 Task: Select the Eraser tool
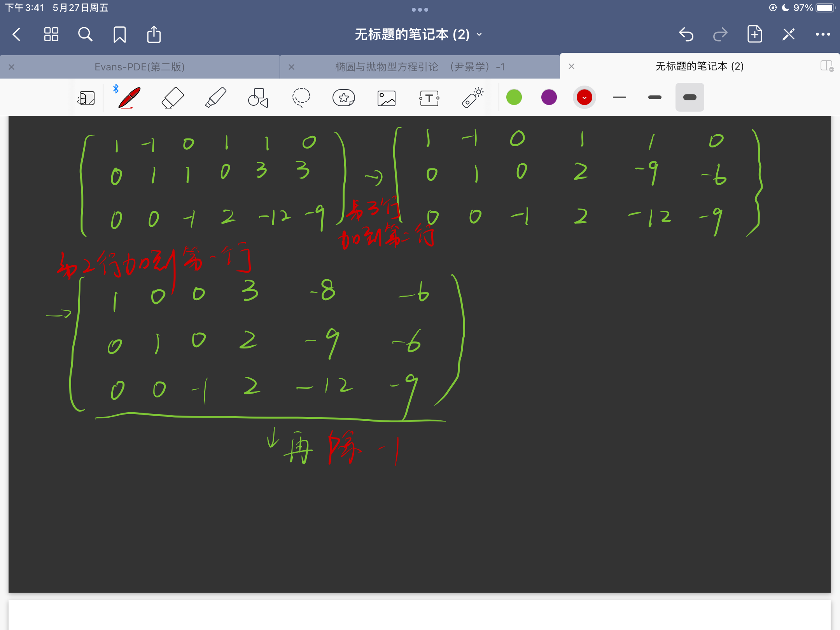click(172, 97)
